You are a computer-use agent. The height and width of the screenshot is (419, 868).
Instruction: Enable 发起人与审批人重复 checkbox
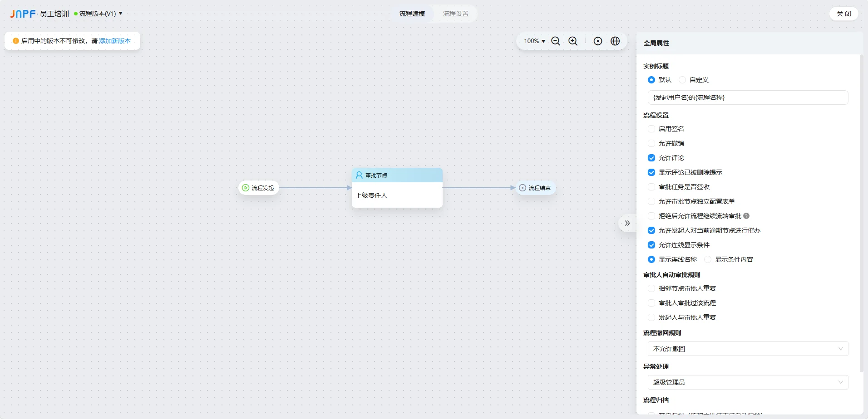pos(651,317)
